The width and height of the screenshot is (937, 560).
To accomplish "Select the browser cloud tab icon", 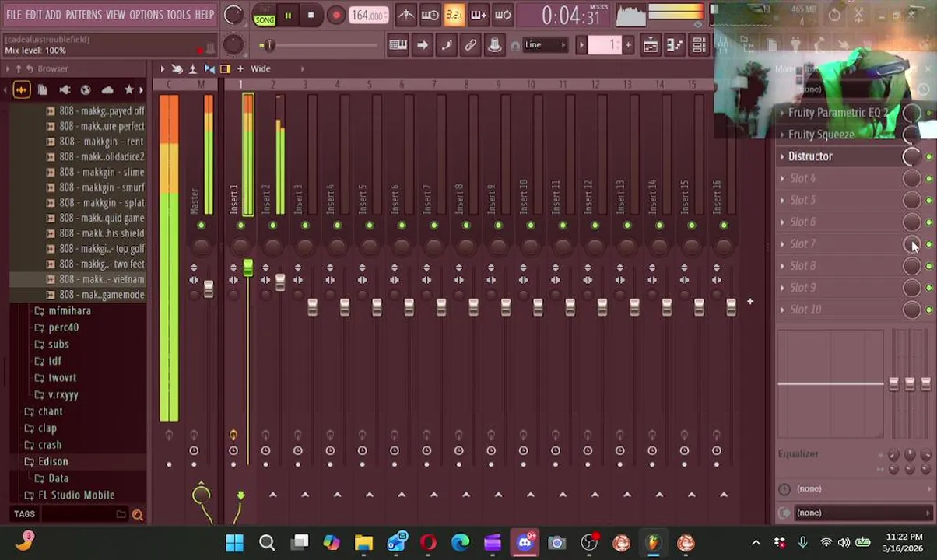I will (x=107, y=90).
